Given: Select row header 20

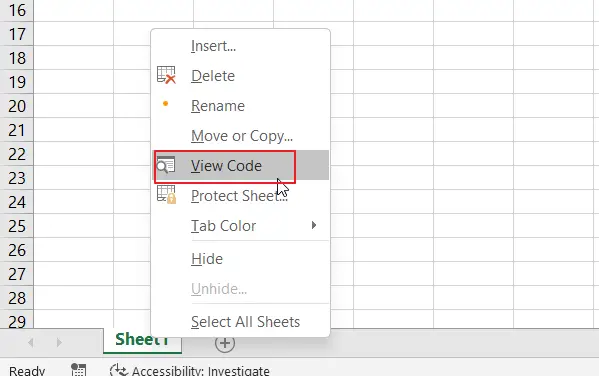Looking at the screenshot, I should click(17, 106).
